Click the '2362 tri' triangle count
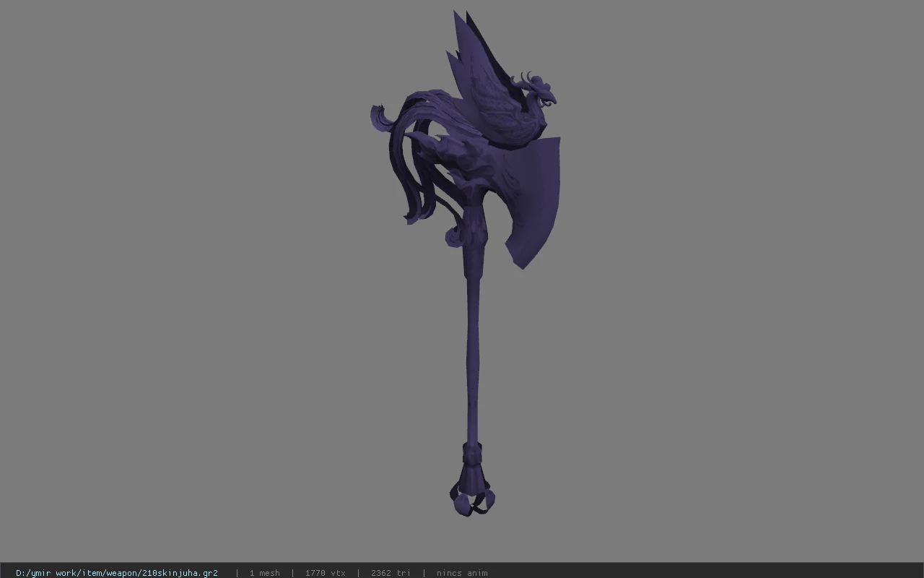 [x=391, y=573]
